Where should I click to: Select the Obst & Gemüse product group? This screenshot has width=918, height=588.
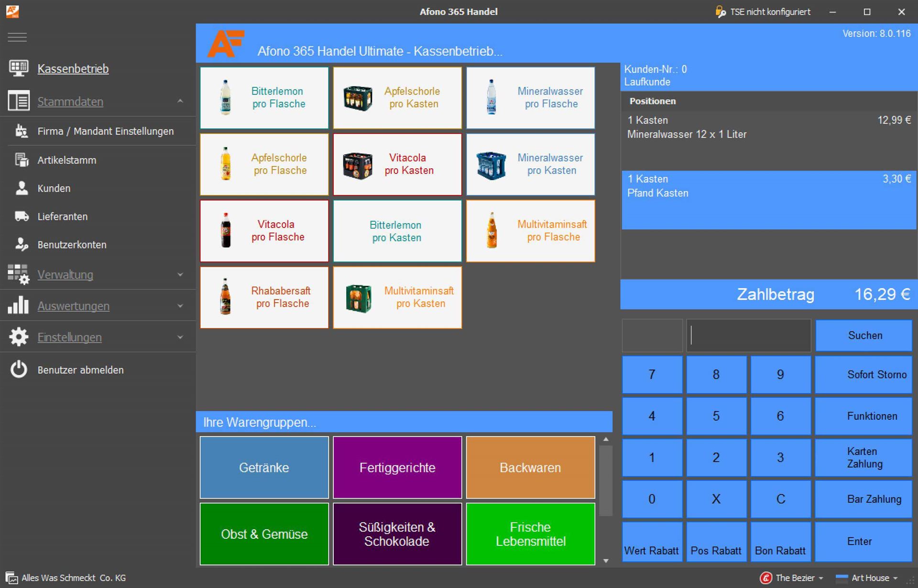pyautogui.click(x=264, y=534)
